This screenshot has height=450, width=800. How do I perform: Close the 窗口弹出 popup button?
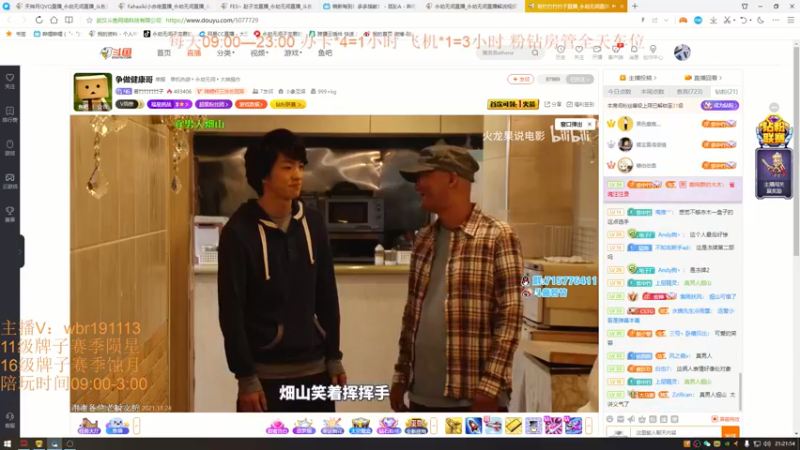pos(589,124)
